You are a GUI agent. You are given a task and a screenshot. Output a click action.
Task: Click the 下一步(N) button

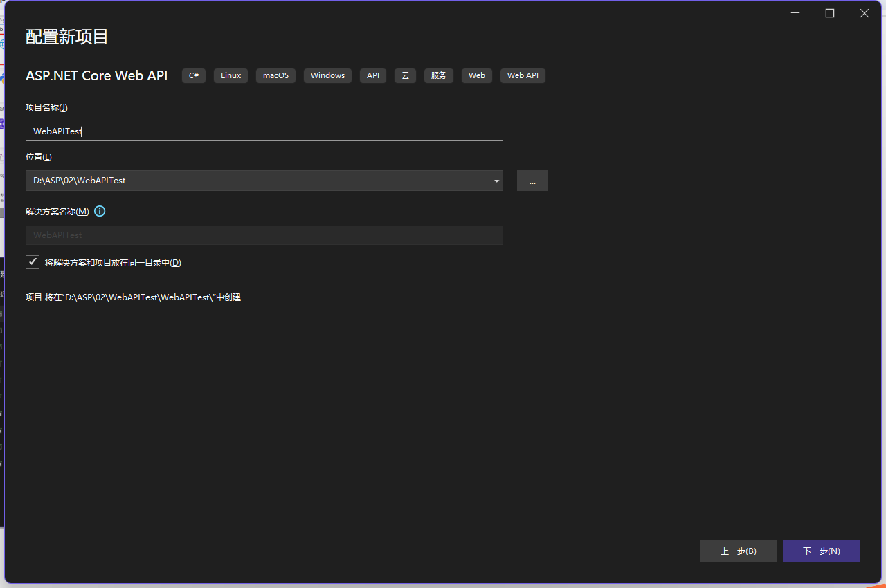coord(822,551)
